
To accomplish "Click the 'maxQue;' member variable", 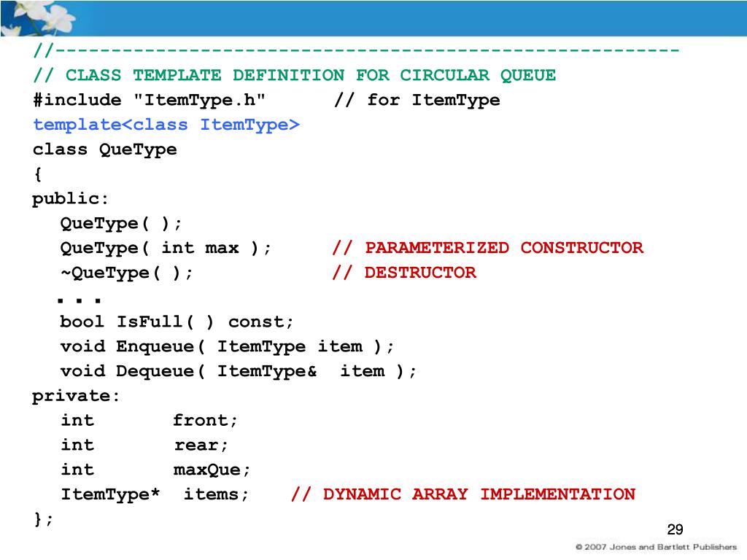I will [x=212, y=470].
